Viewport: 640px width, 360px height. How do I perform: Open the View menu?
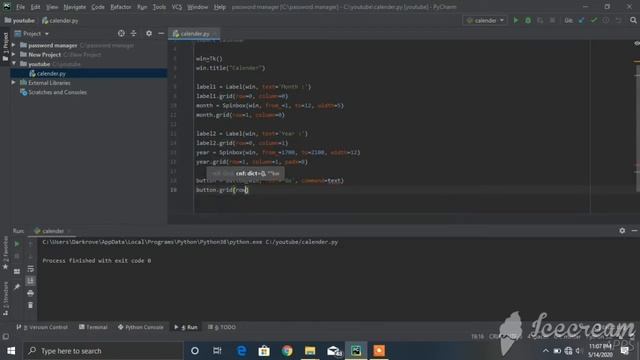coord(52,7)
